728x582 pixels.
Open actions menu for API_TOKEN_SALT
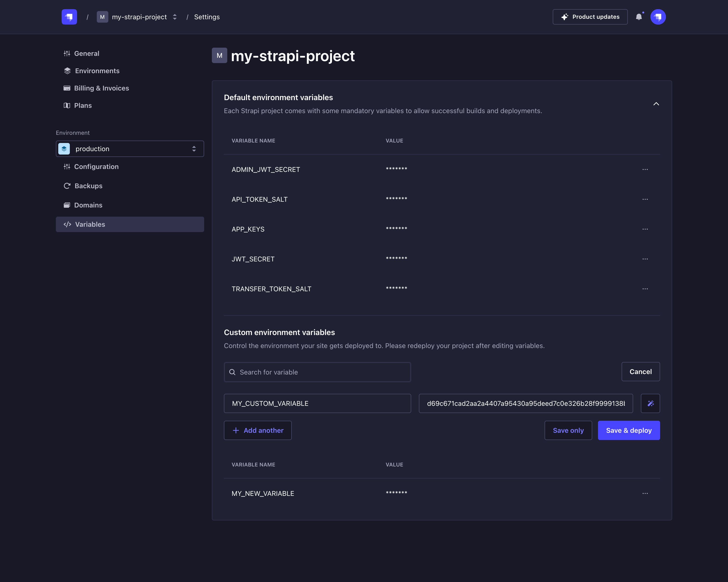click(x=645, y=199)
